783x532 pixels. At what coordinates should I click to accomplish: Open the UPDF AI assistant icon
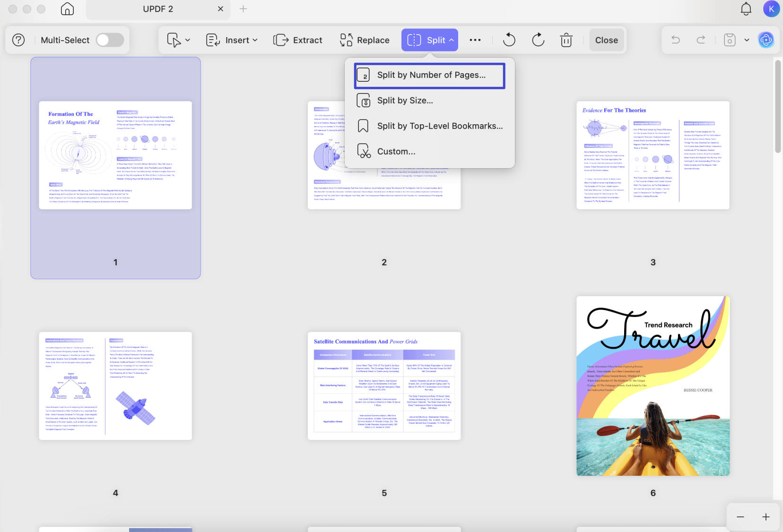766,40
